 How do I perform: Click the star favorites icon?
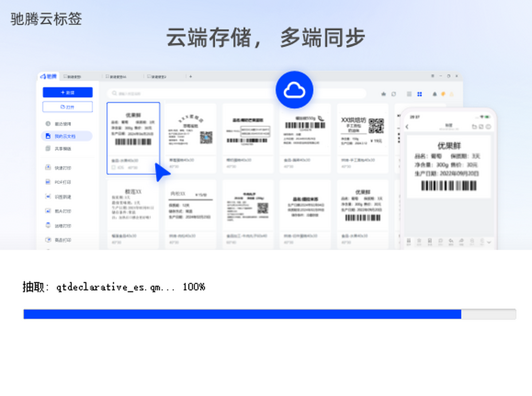(383, 94)
